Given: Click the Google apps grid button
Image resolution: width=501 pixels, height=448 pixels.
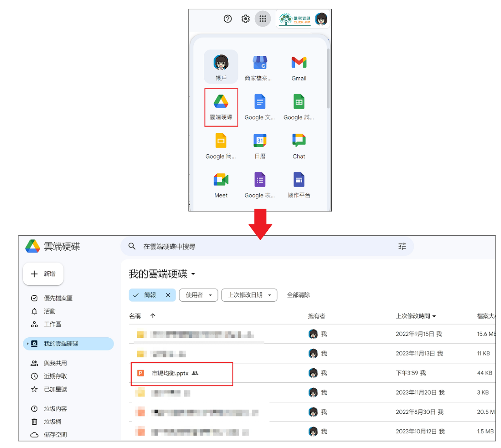Looking at the screenshot, I should (x=262, y=19).
